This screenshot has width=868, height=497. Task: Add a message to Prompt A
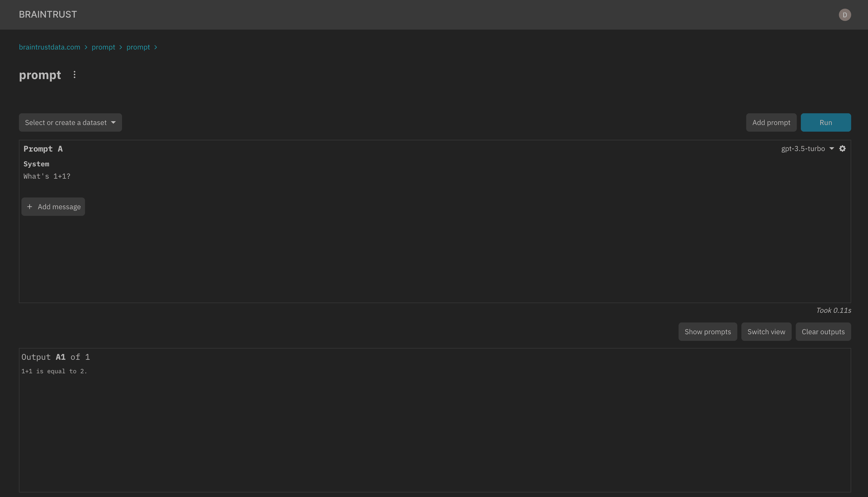tap(53, 207)
